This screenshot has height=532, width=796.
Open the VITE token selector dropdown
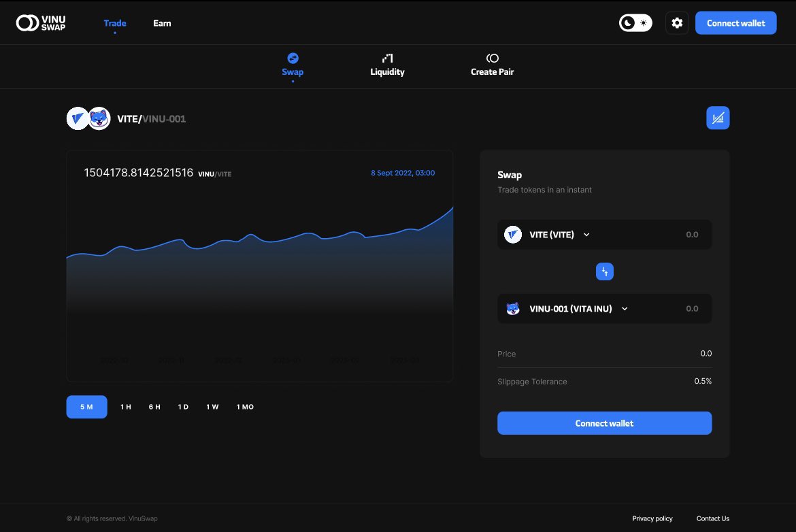click(x=586, y=234)
